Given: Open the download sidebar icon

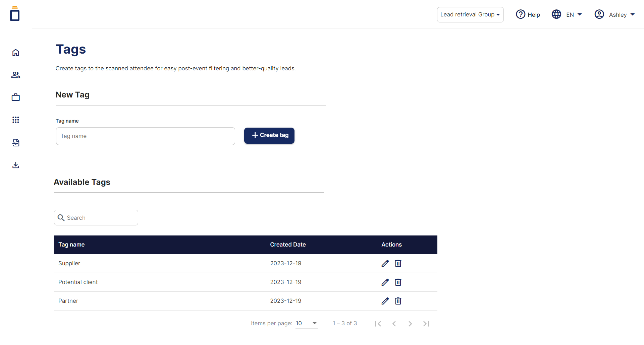Looking at the screenshot, I should pos(16,165).
